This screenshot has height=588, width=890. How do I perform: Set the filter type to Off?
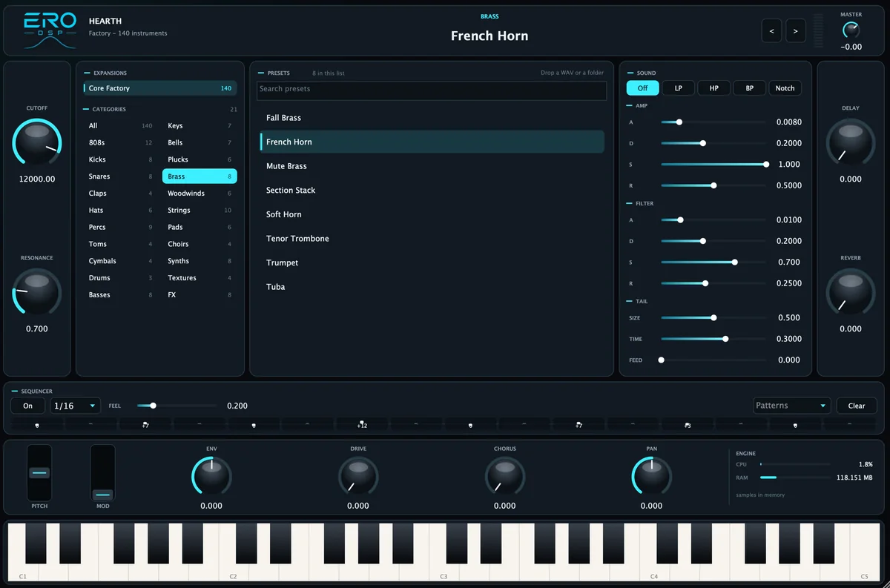point(642,88)
